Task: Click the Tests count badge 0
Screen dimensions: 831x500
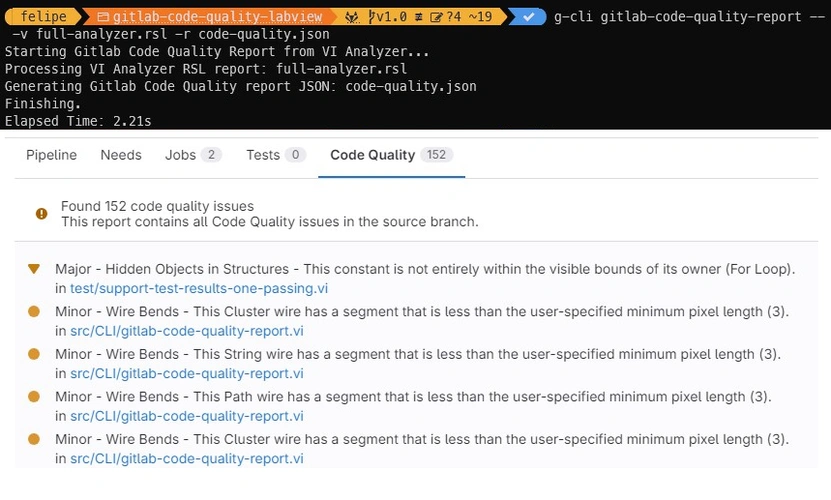Action: click(x=295, y=155)
